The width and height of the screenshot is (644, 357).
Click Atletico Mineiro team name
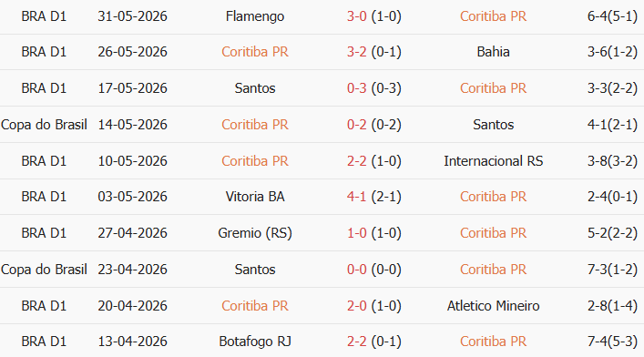(493, 306)
